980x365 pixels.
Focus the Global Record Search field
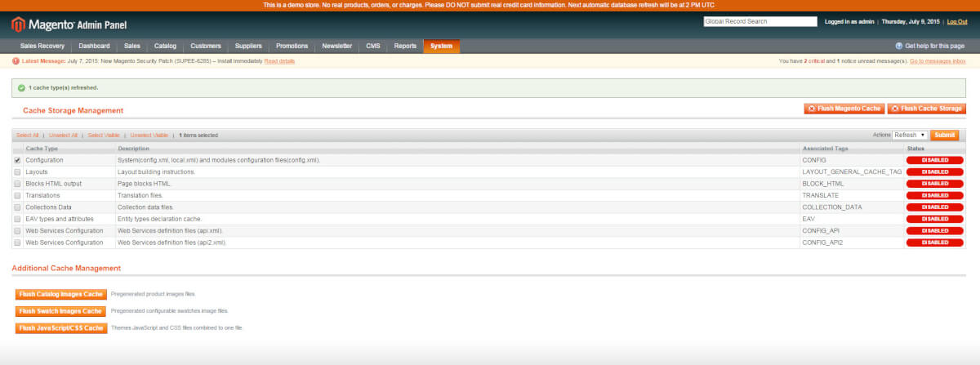[x=759, y=22]
